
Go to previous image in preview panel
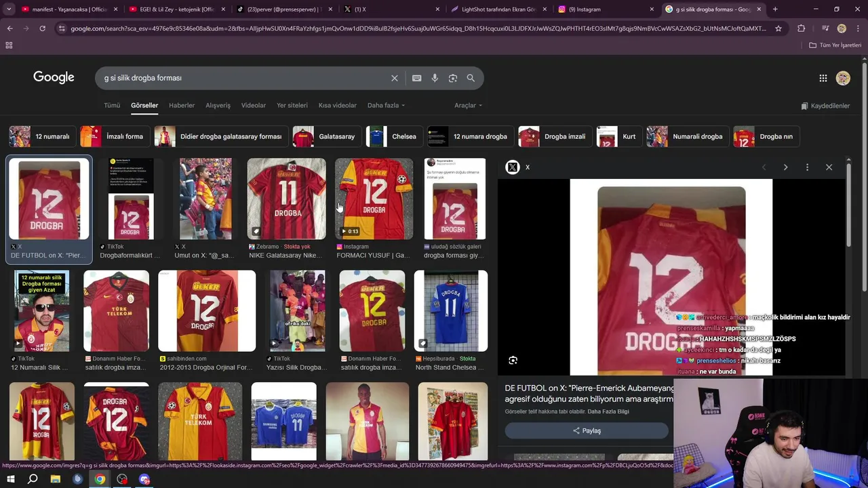pyautogui.click(x=764, y=167)
